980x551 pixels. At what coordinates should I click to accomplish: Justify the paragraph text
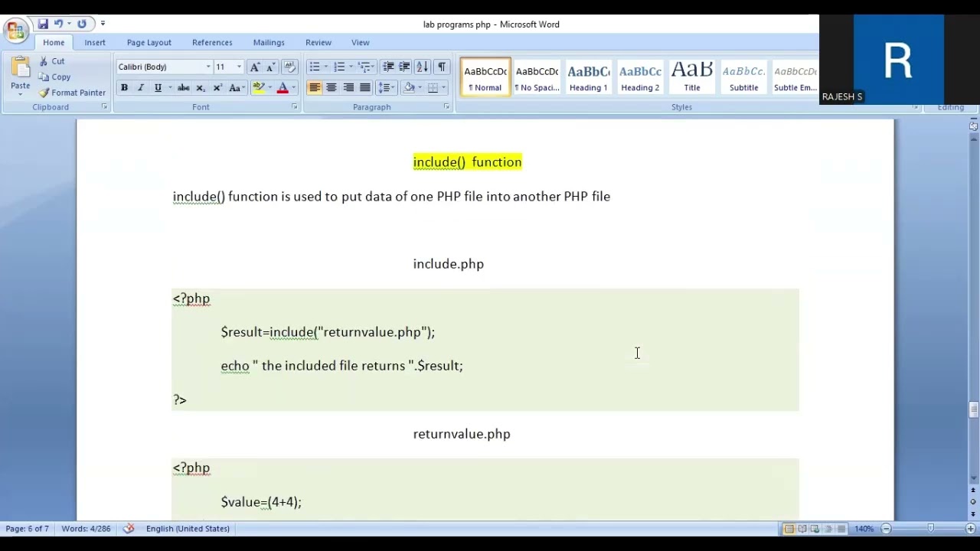(x=365, y=88)
